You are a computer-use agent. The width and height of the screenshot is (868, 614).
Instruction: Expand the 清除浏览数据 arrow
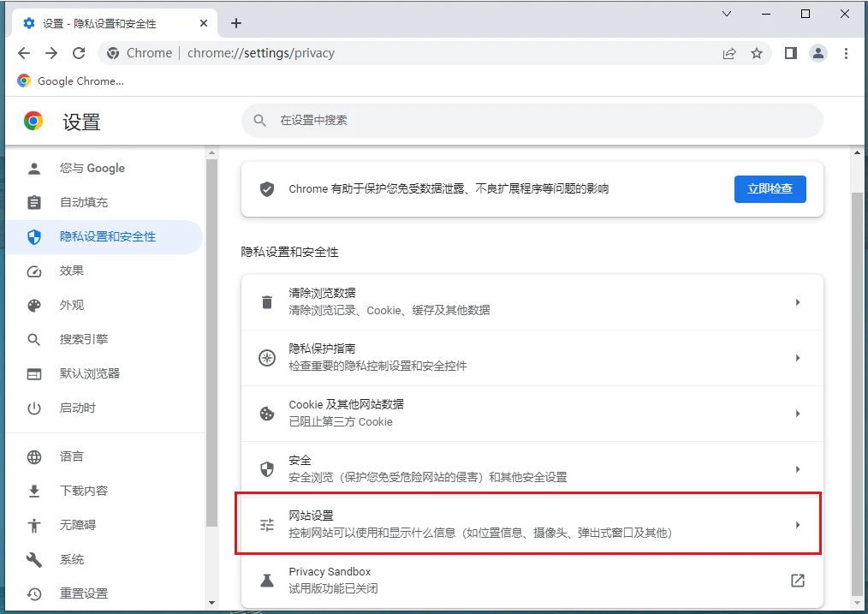click(798, 302)
